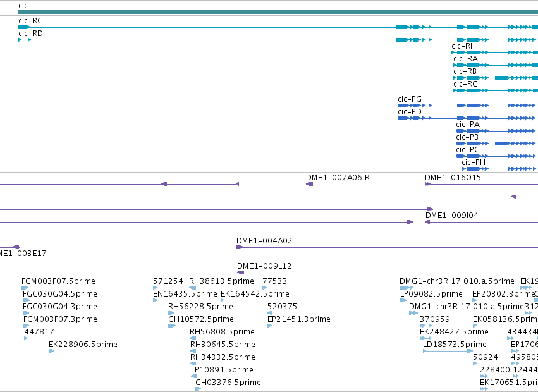
Task: Open EST RH38613.5prime
Action: [x=222, y=281]
